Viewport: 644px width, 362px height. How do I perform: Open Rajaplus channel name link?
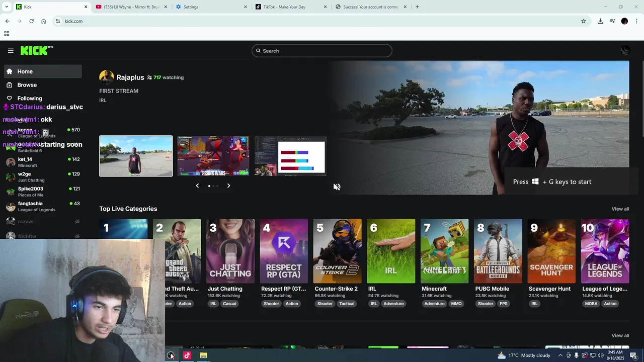(130, 77)
